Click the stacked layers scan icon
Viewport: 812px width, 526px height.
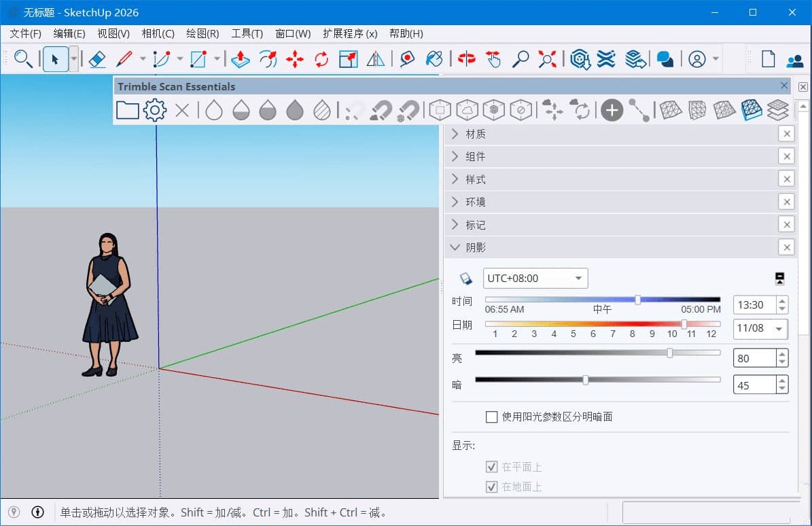[x=778, y=110]
